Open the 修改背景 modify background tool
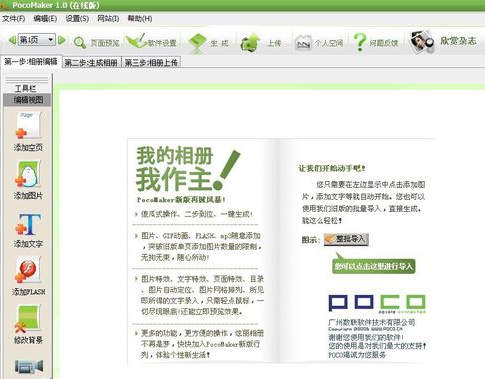Viewport: 485px width, 379px height. [28, 318]
